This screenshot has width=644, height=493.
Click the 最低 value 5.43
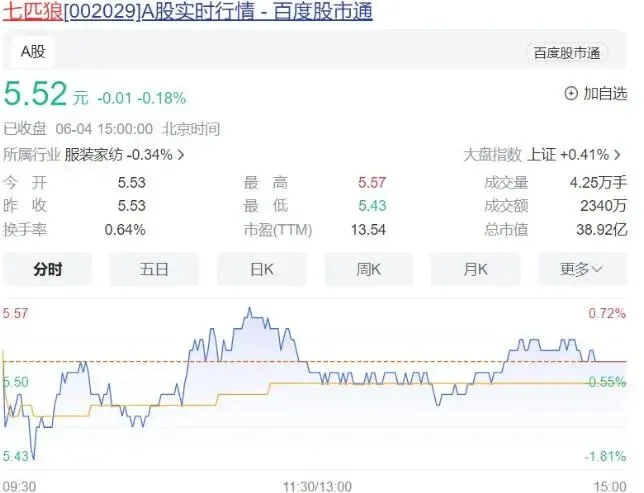[x=372, y=205]
